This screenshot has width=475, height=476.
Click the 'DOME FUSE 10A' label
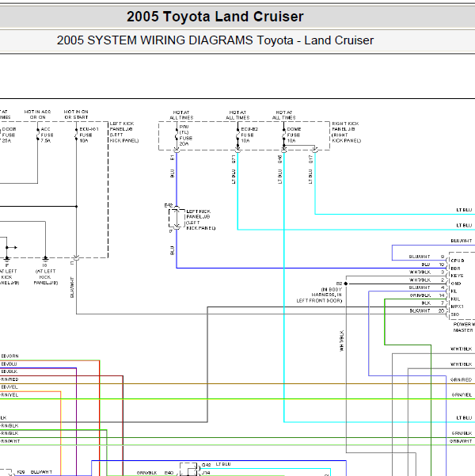[294, 135]
